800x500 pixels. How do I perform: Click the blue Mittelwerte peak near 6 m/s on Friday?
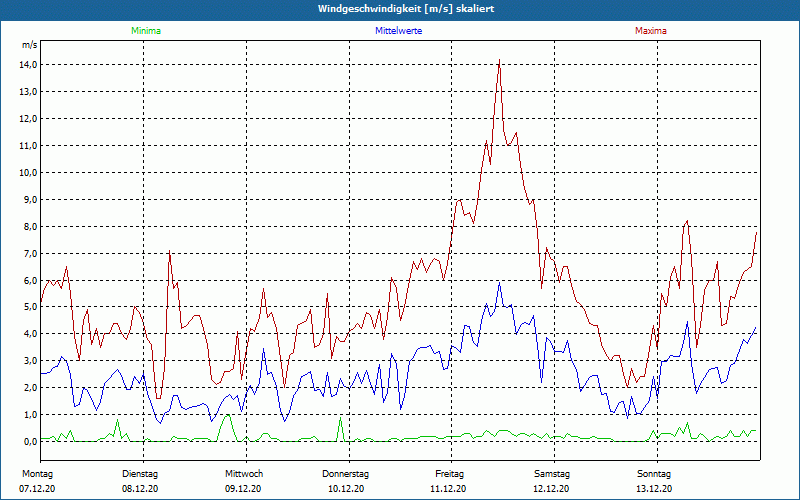click(x=499, y=283)
